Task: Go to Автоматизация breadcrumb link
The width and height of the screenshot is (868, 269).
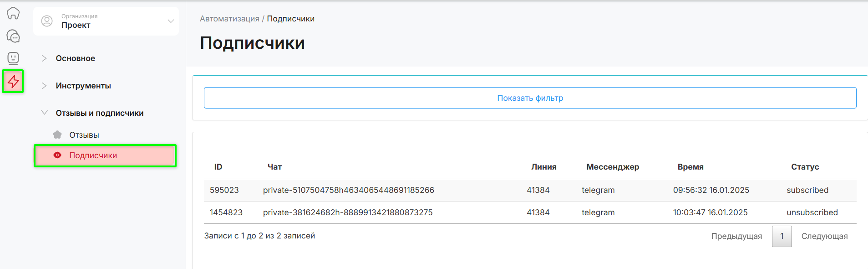Action: 229,19
